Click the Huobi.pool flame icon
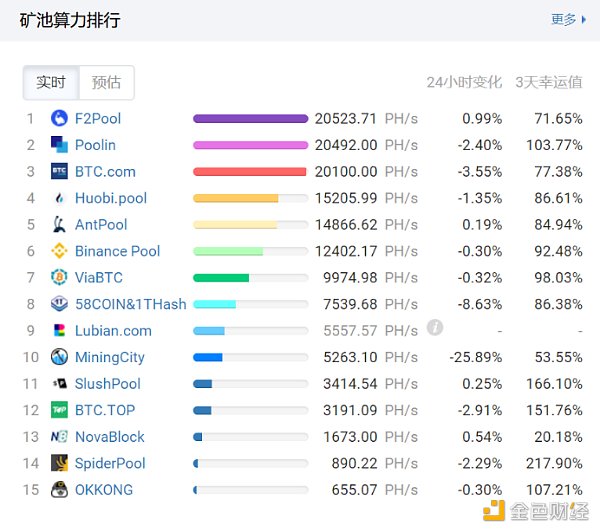 click(59, 198)
